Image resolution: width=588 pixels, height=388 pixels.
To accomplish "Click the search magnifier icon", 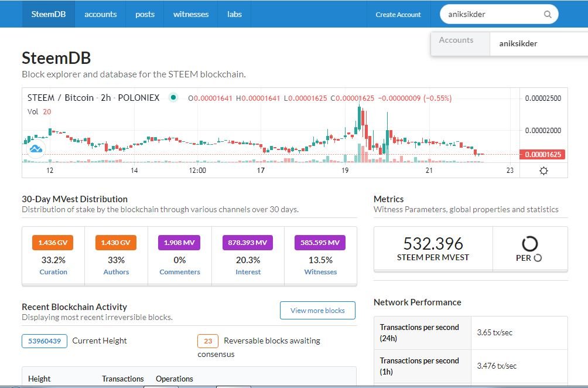I will tap(548, 14).
